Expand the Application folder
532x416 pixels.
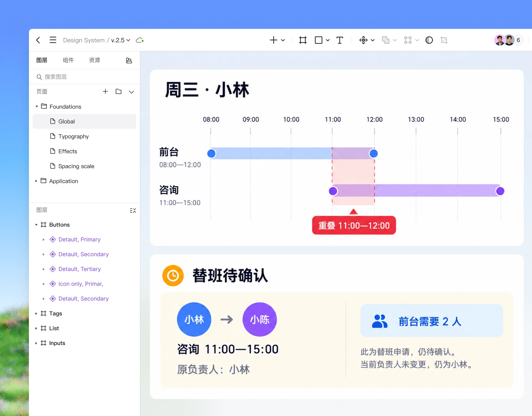coord(36,181)
